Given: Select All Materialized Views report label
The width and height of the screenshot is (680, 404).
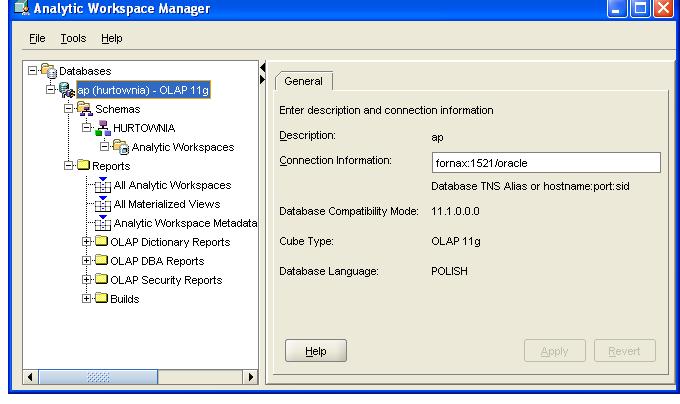Looking at the screenshot, I should [x=167, y=204].
